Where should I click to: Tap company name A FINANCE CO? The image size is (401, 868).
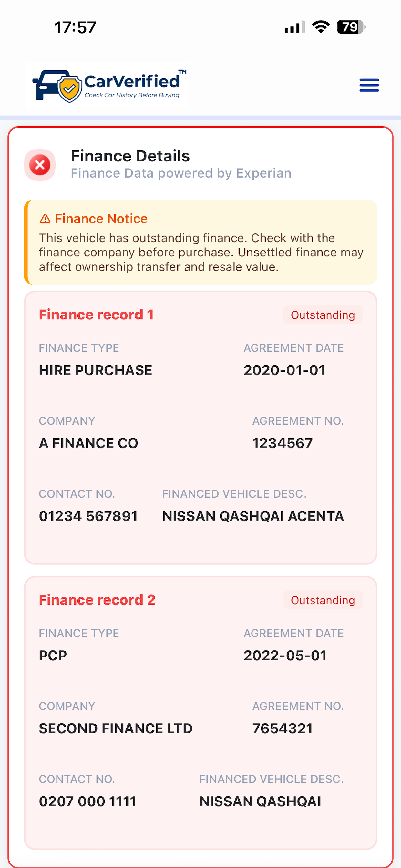[x=88, y=443]
